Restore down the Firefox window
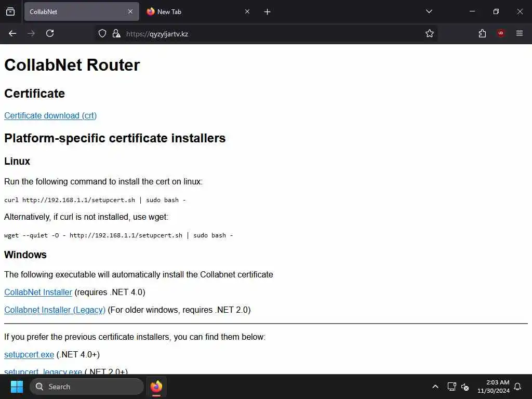The width and height of the screenshot is (532, 399). pyautogui.click(x=496, y=11)
